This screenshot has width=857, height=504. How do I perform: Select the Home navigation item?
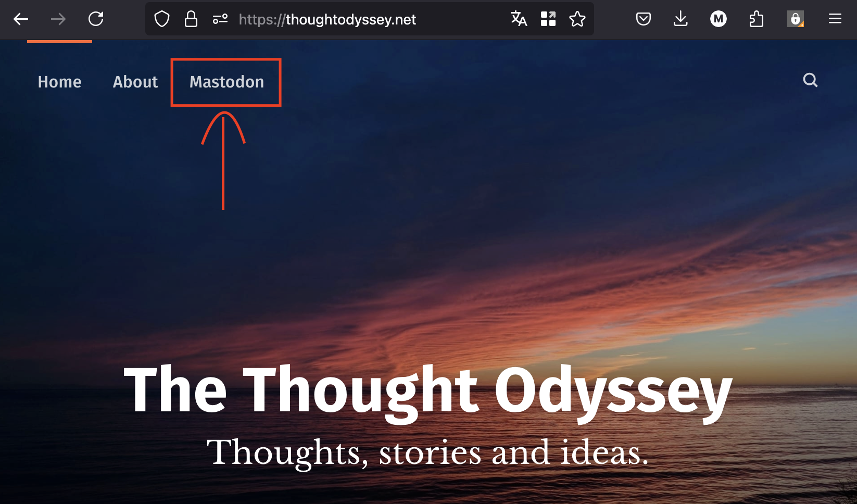tap(59, 82)
